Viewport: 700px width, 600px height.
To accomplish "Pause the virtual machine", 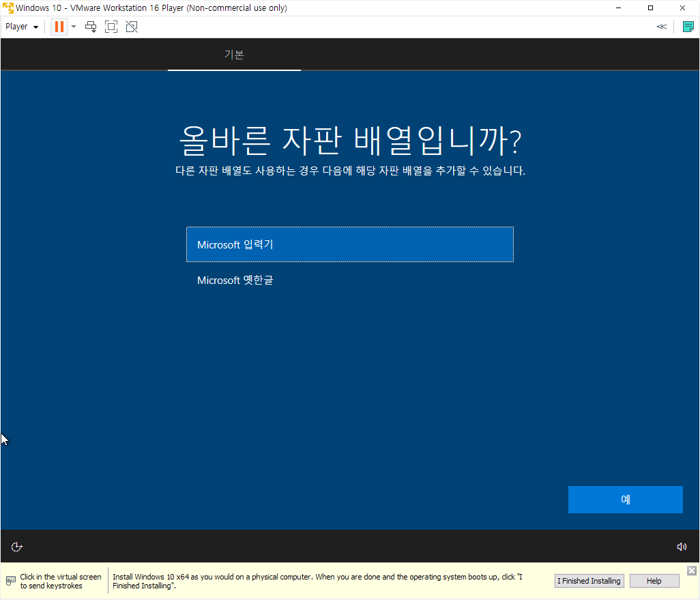I will [59, 27].
